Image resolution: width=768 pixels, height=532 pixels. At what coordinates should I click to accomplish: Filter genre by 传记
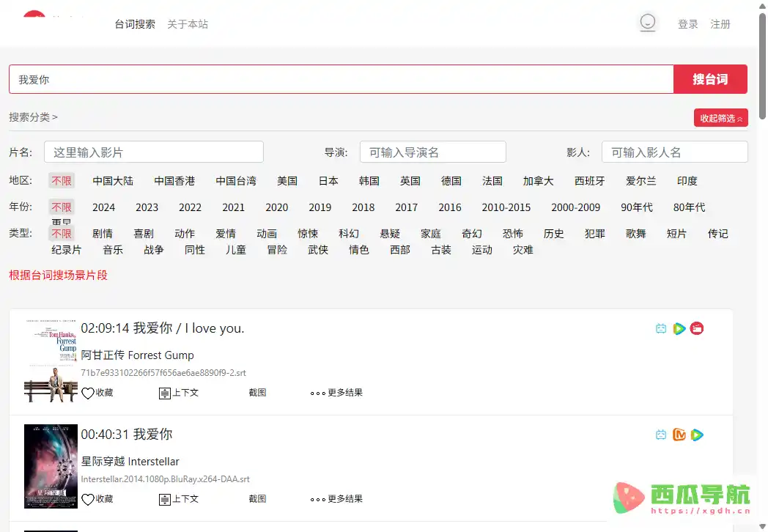tap(718, 234)
